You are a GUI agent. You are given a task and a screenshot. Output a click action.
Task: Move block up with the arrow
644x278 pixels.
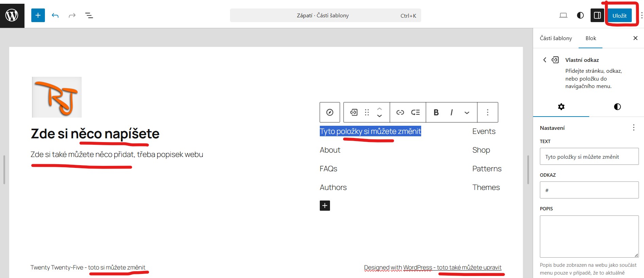tap(380, 109)
